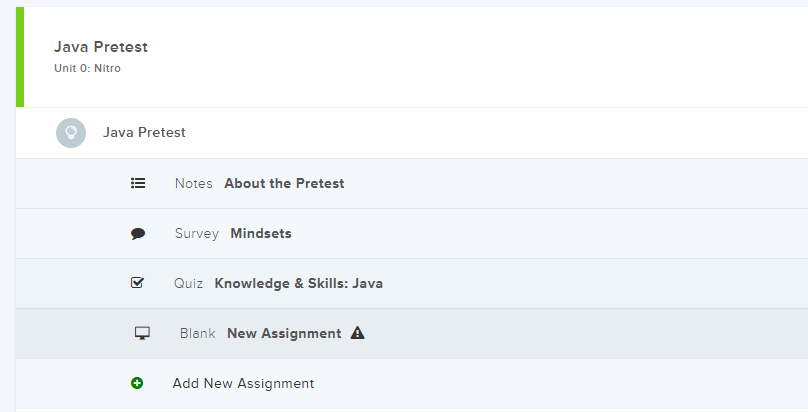Click the lightbulb icon beside Java Pretest
808x412 pixels.
tap(71, 133)
